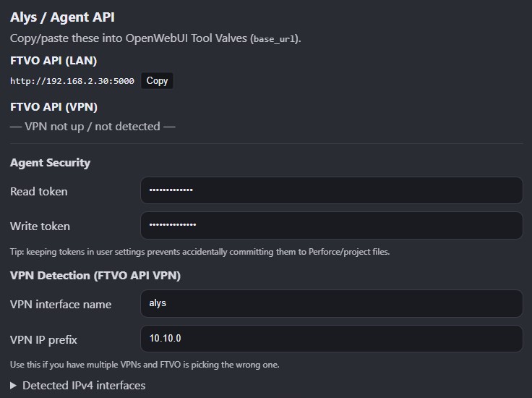Image resolution: width=532 pixels, height=398 pixels.
Task: Click the tip text about keeping tokens
Action: (199, 252)
